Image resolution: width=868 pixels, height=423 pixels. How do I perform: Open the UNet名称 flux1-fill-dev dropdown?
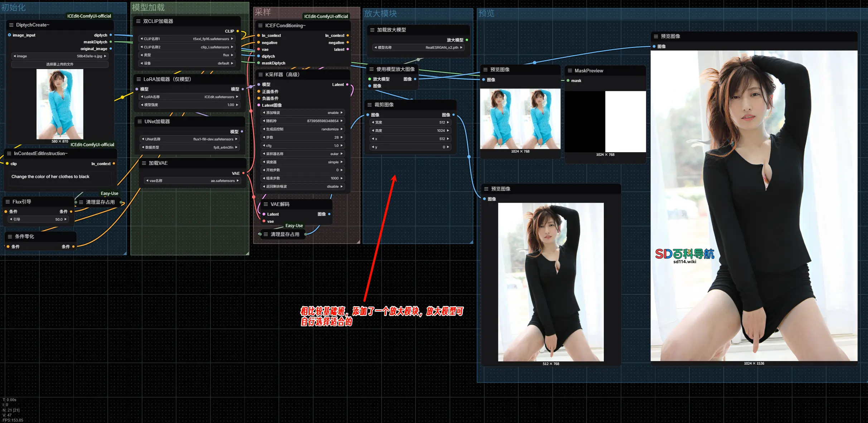190,139
